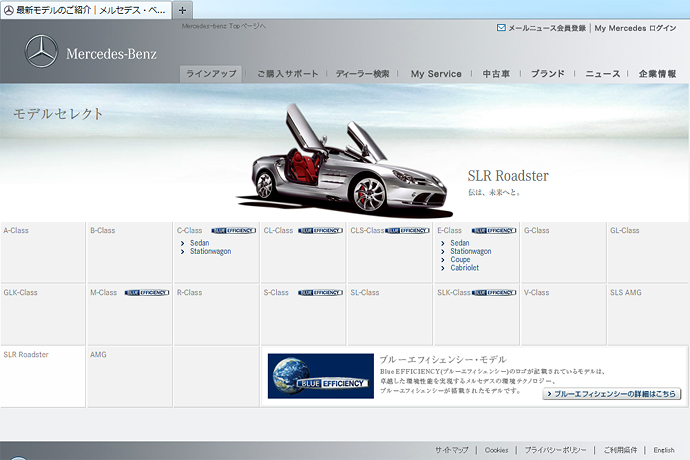Open プライバシーポリシー footer link
The height and width of the screenshot is (460, 690).
(555, 450)
